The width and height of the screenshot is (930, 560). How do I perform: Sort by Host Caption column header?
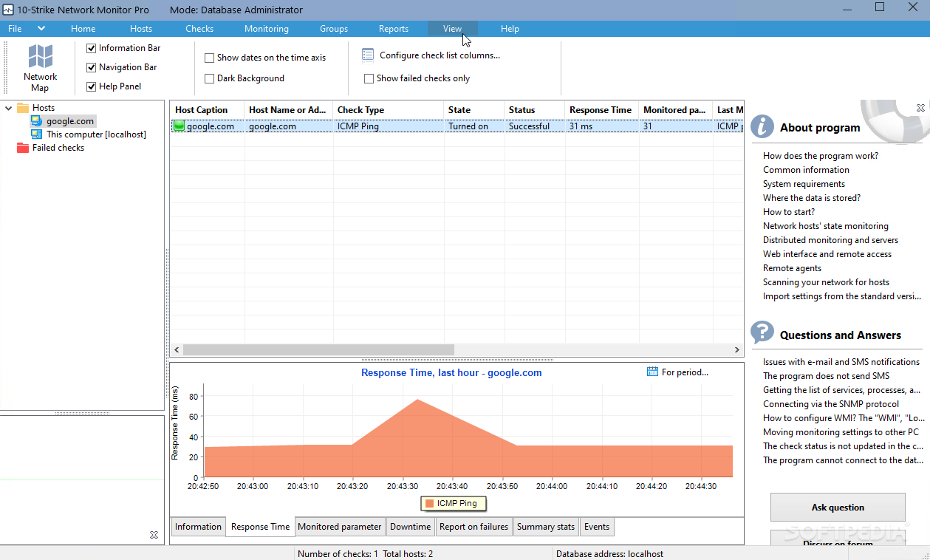(207, 110)
